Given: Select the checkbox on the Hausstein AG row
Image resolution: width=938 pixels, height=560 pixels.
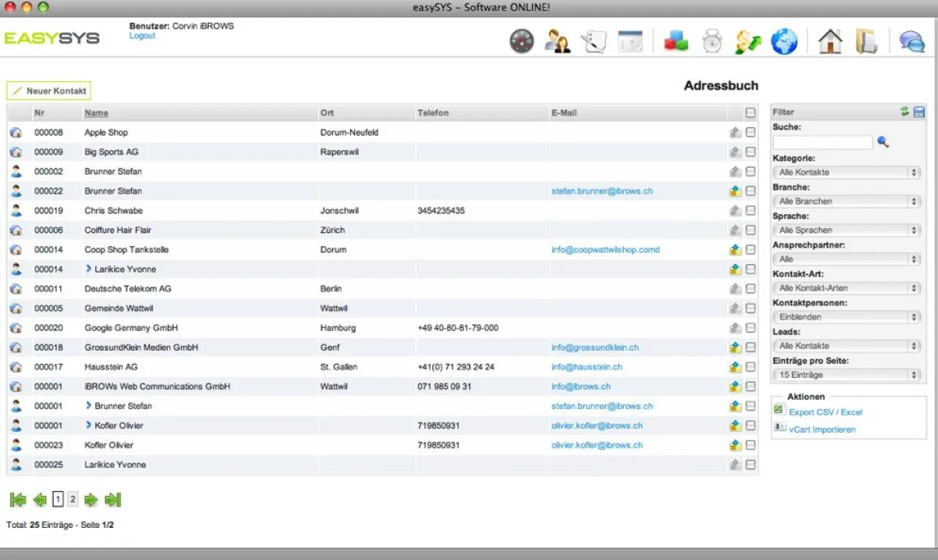Looking at the screenshot, I should tap(751, 366).
